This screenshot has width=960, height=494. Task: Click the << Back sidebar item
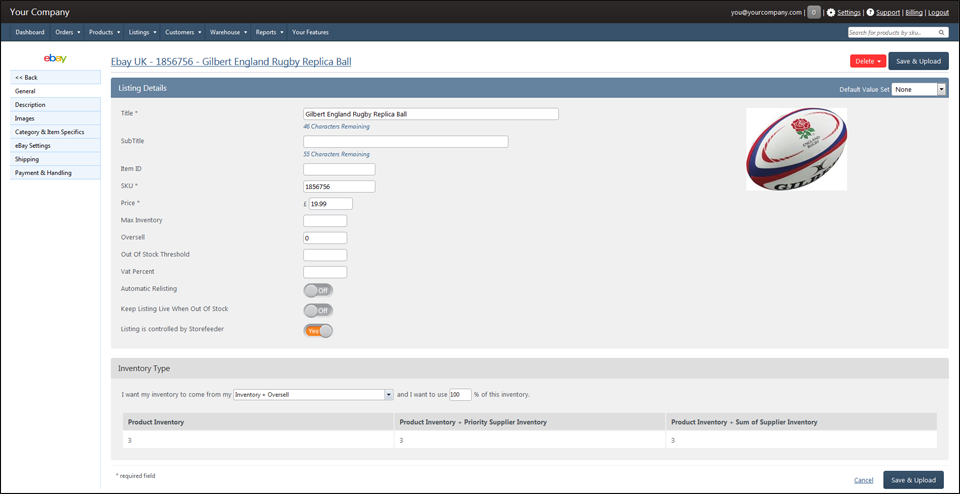tap(55, 77)
